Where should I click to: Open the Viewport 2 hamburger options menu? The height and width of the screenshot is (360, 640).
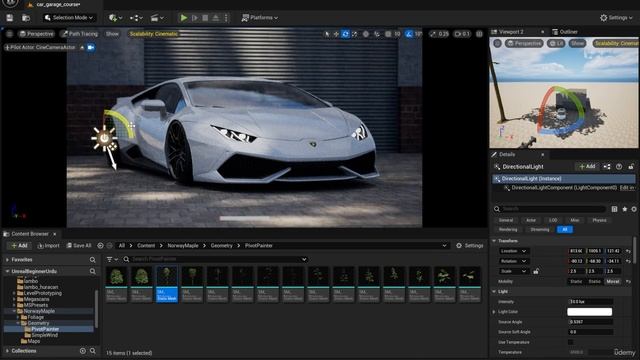pyautogui.click(x=497, y=43)
